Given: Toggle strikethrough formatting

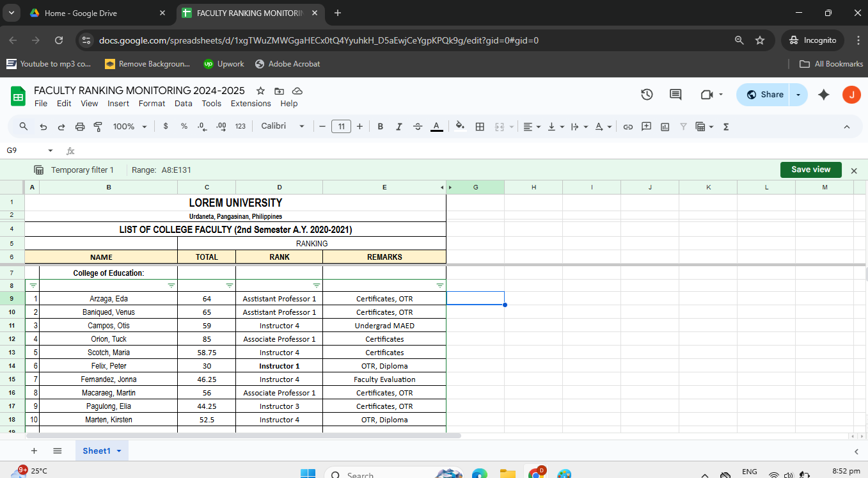Looking at the screenshot, I should (418, 127).
